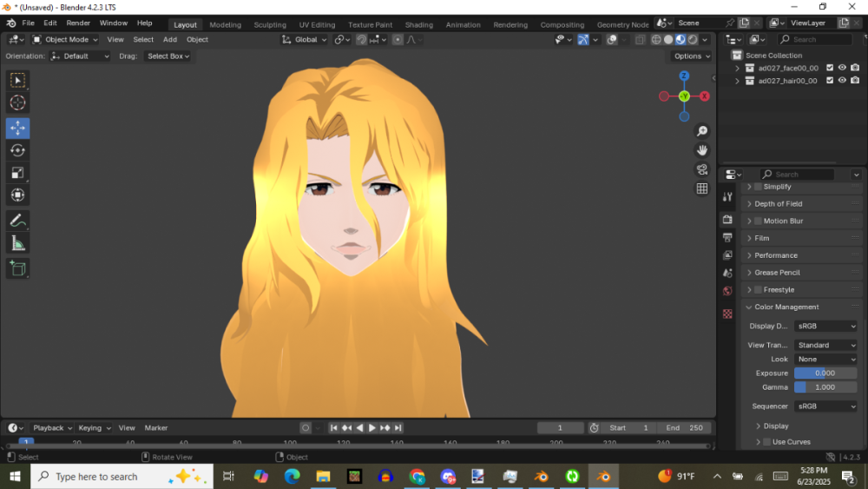
Task: Click the Exposure slider field
Action: (825, 373)
